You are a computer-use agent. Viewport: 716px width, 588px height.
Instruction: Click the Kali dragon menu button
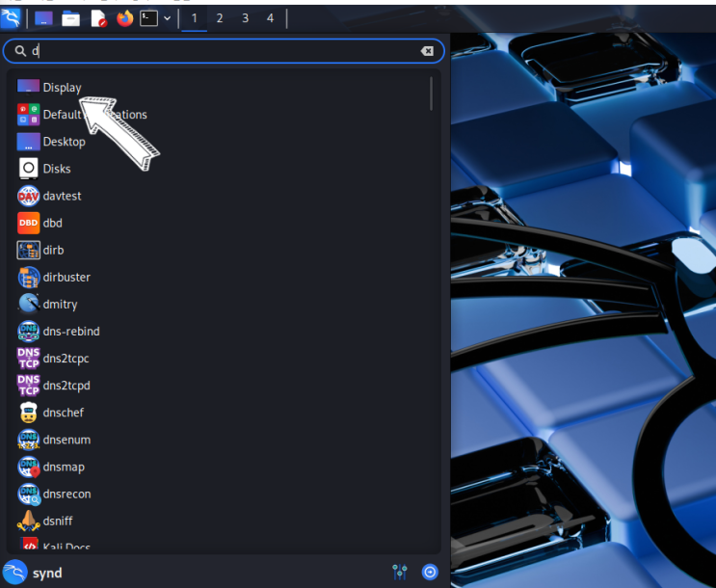pos(11,18)
